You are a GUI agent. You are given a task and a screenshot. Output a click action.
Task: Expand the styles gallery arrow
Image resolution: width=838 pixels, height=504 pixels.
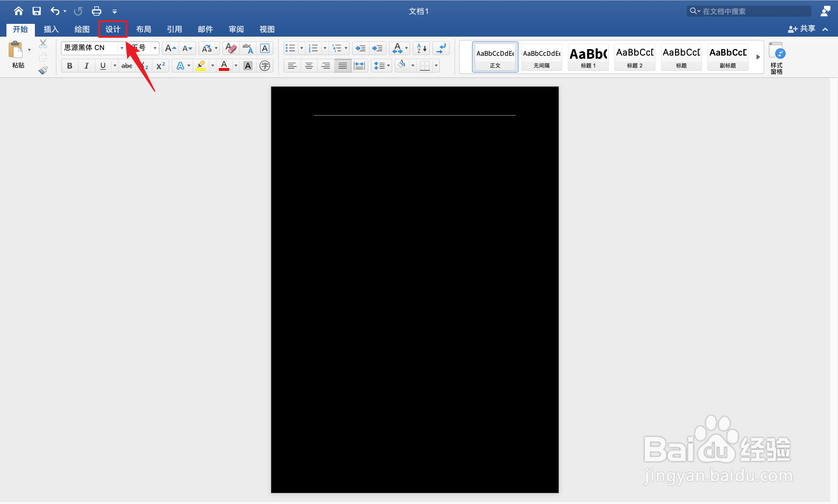coord(758,57)
